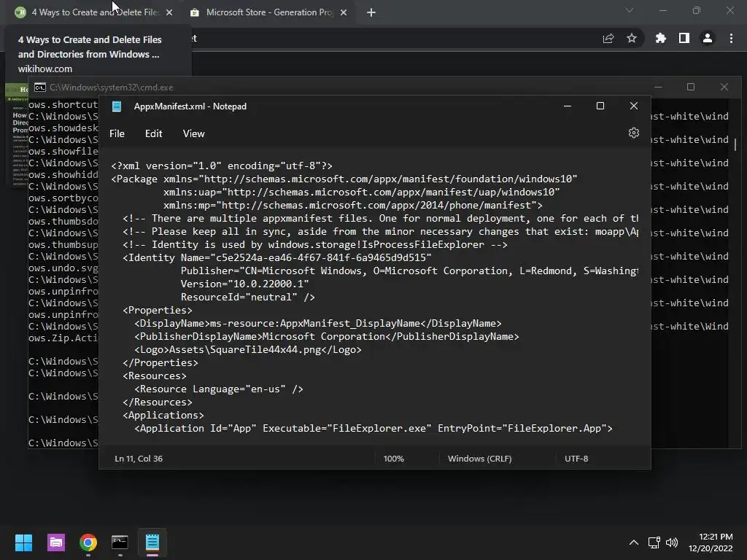Click the 100% zoom status entry
The image size is (747, 560).
(393, 459)
